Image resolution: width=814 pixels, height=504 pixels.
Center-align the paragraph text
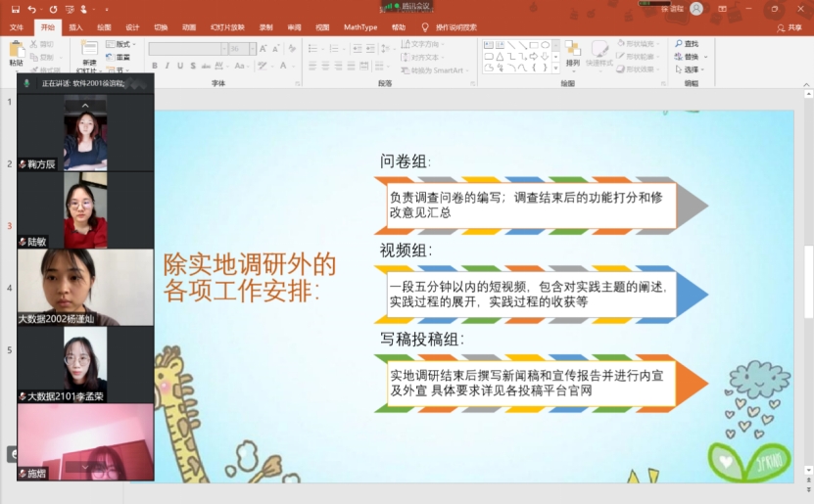[325, 66]
